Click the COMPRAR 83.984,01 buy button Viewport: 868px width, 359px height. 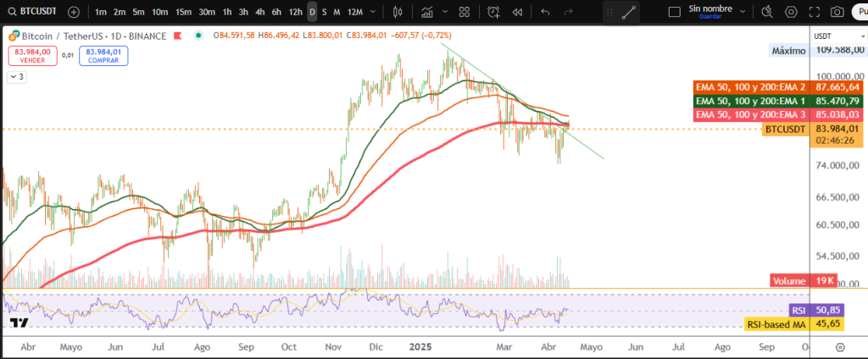(x=103, y=56)
